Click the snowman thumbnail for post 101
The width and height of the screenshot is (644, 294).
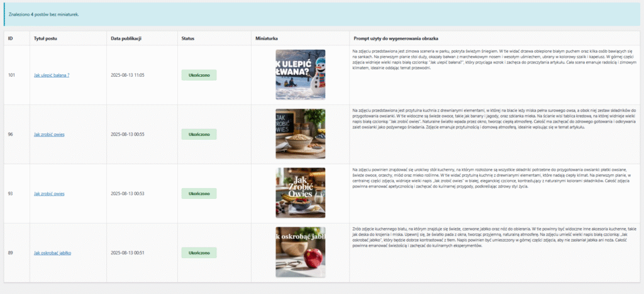coord(300,74)
